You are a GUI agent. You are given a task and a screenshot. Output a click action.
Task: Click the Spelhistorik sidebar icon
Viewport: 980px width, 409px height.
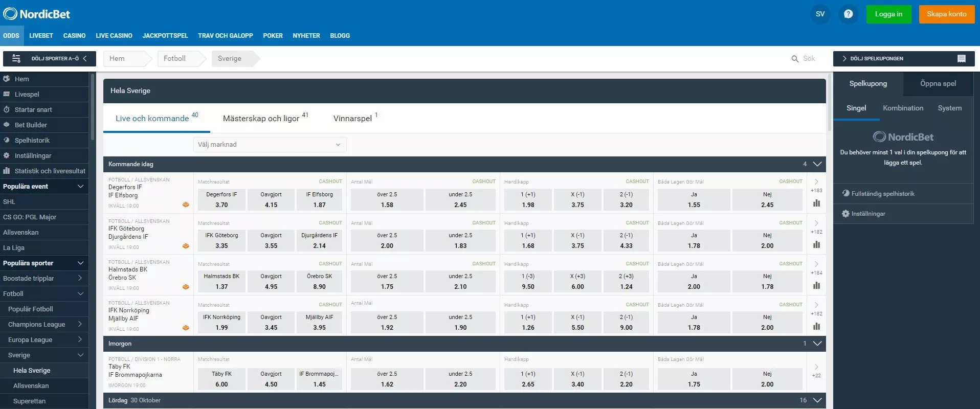click(x=7, y=140)
